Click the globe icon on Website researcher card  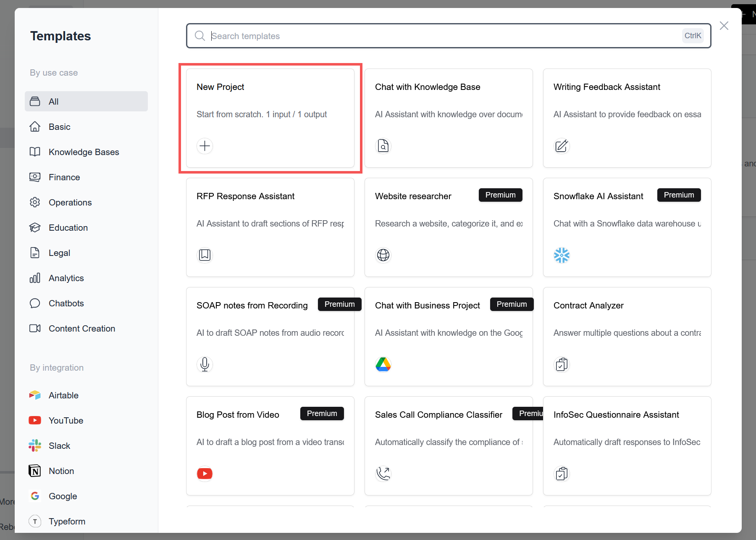click(x=383, y=255)
